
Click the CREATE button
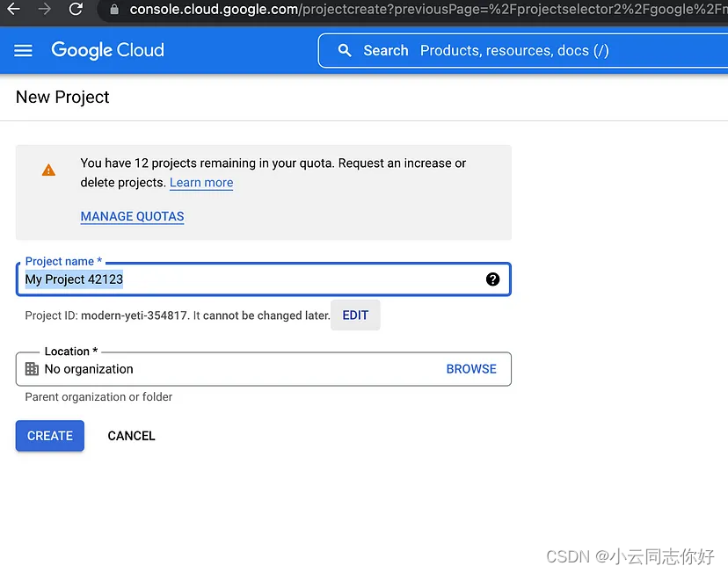pos(50,436)
